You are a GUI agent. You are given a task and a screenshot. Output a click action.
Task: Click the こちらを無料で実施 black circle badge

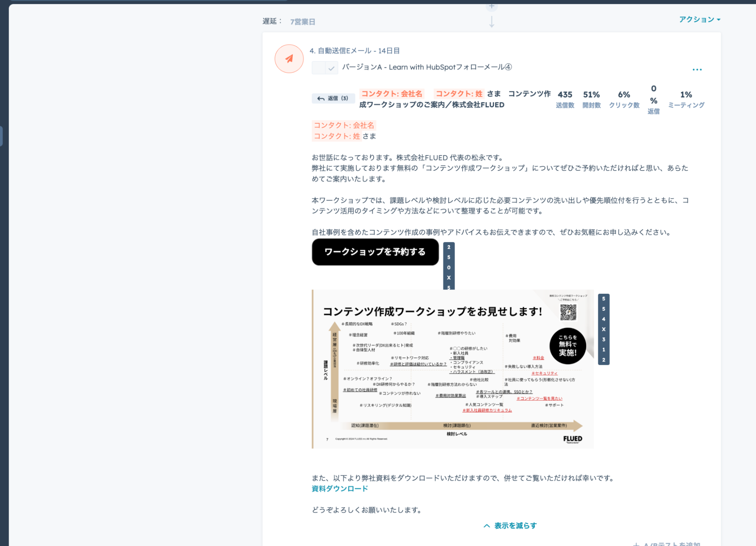click(567, 345)
